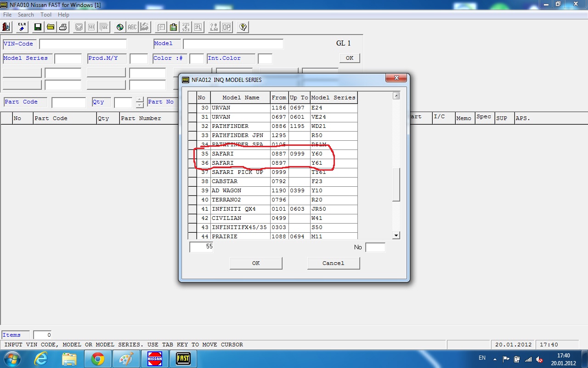Select URVAN E24 row
Image resolution: width=588 pixels, height=368 pixels.
(273, 108)
